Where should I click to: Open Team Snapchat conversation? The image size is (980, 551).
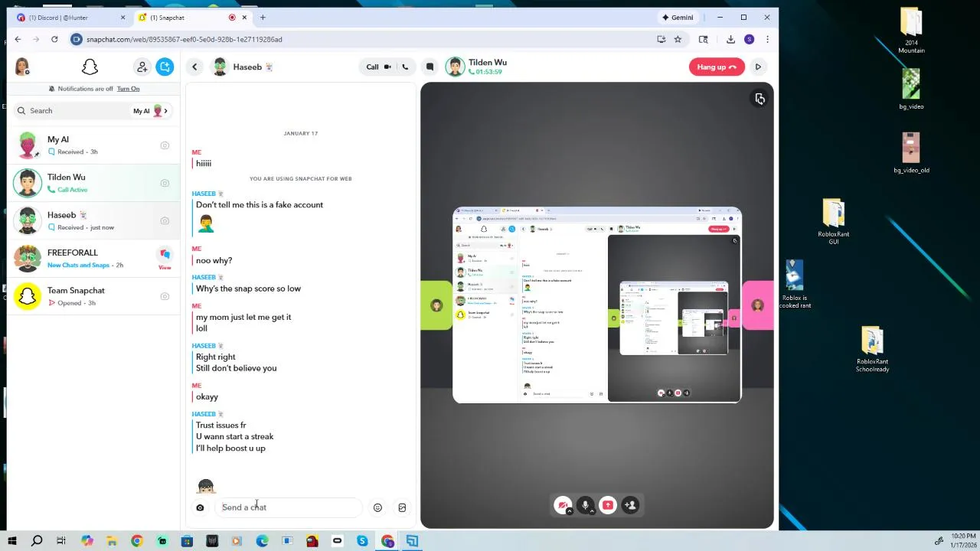[93, 296]
